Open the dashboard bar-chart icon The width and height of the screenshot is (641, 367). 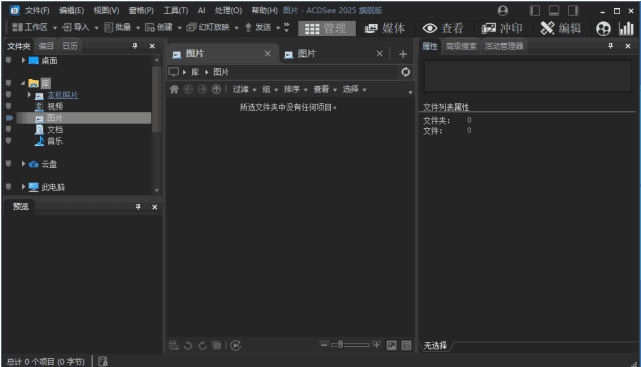coord(626,29)
